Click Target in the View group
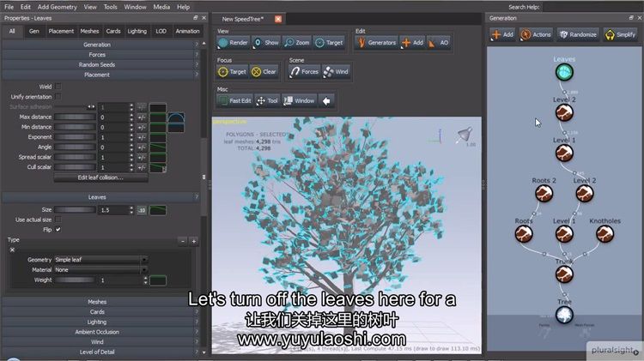 pyautogui.click(x=329, y=42)
